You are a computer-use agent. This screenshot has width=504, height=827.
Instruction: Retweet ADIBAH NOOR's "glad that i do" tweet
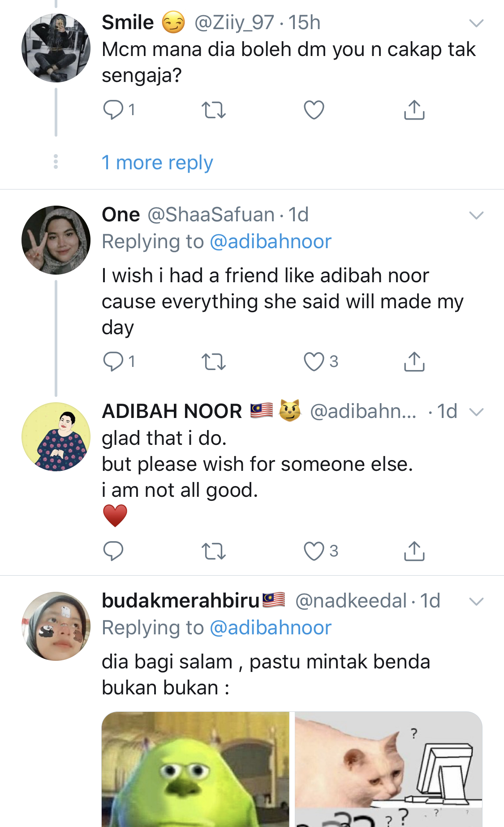tap(214, 551)
